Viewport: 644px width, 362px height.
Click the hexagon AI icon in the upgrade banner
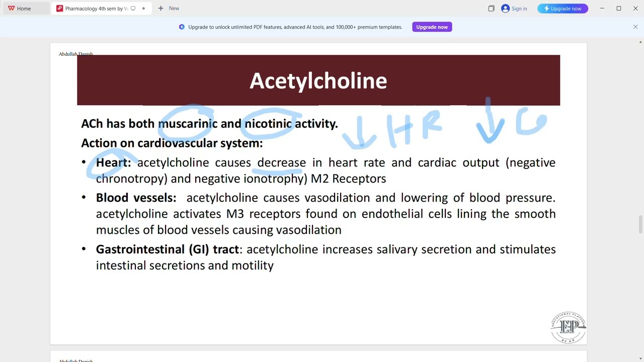click(182, 27)
